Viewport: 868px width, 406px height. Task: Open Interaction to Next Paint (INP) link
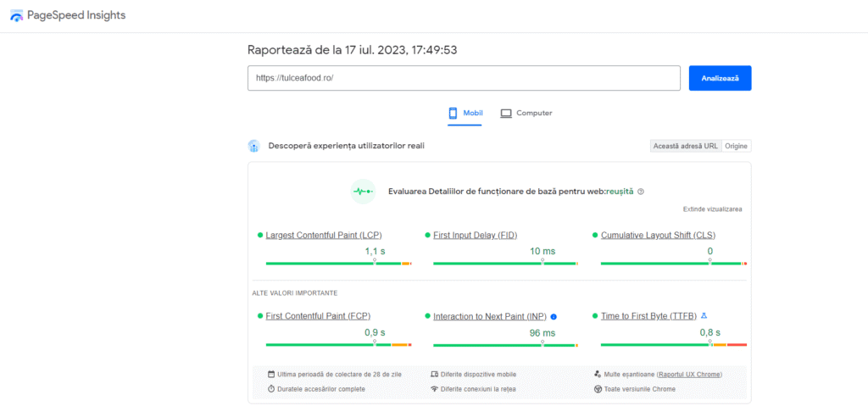point(490,317)
